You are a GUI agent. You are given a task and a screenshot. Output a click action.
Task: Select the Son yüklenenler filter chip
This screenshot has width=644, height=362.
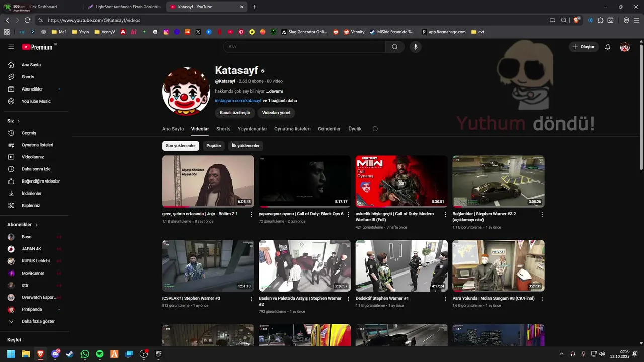(x=181, y=146)
